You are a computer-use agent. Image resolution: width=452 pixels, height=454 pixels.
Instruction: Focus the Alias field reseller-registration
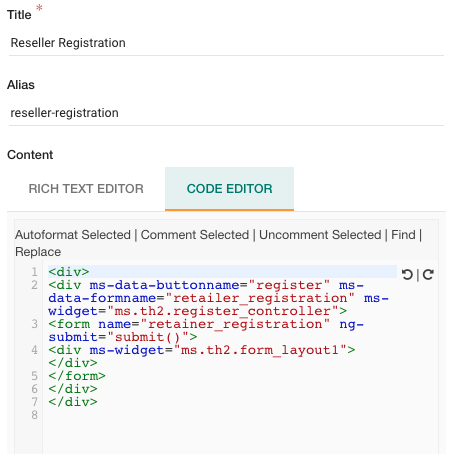[x=226, y=113]
